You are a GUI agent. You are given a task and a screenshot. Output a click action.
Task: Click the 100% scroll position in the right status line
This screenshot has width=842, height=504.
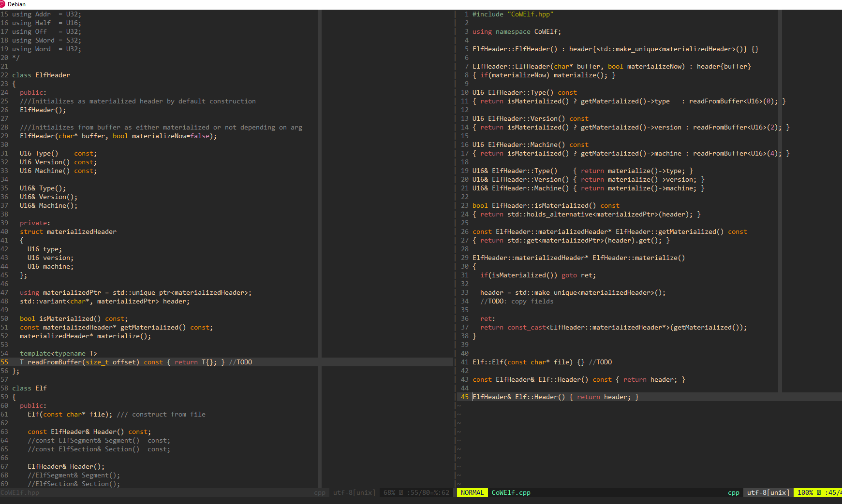805,492
